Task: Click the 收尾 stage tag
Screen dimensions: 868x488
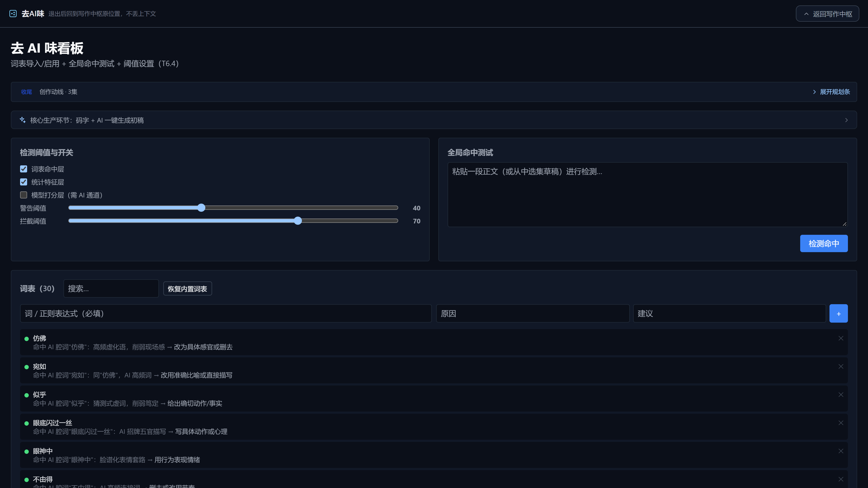Action: 26,92
